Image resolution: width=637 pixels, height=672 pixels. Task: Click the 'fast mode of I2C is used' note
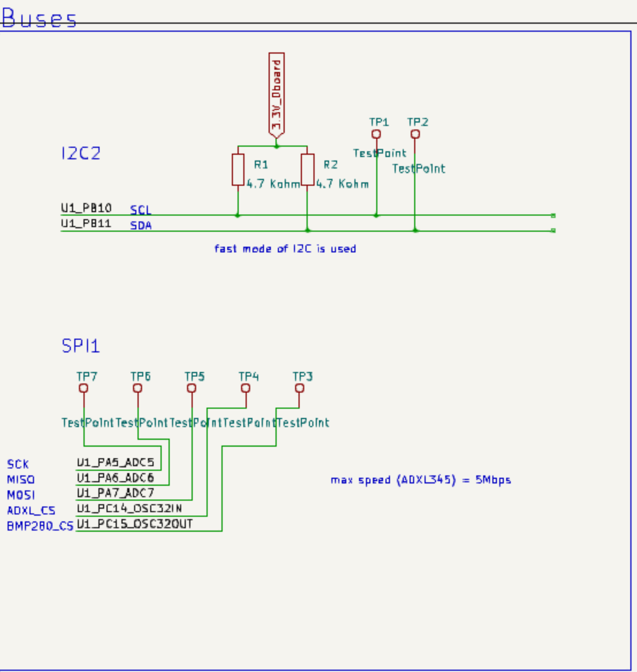[x=285, y=249]
